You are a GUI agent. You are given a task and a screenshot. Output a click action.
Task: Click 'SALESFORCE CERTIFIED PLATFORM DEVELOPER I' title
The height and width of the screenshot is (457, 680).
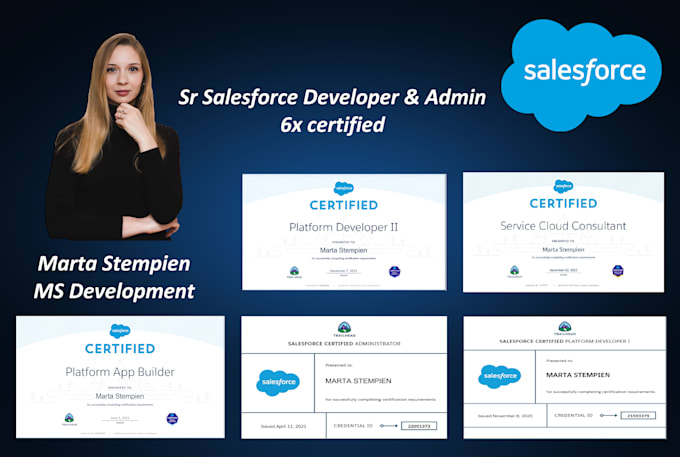coord(564,341)
